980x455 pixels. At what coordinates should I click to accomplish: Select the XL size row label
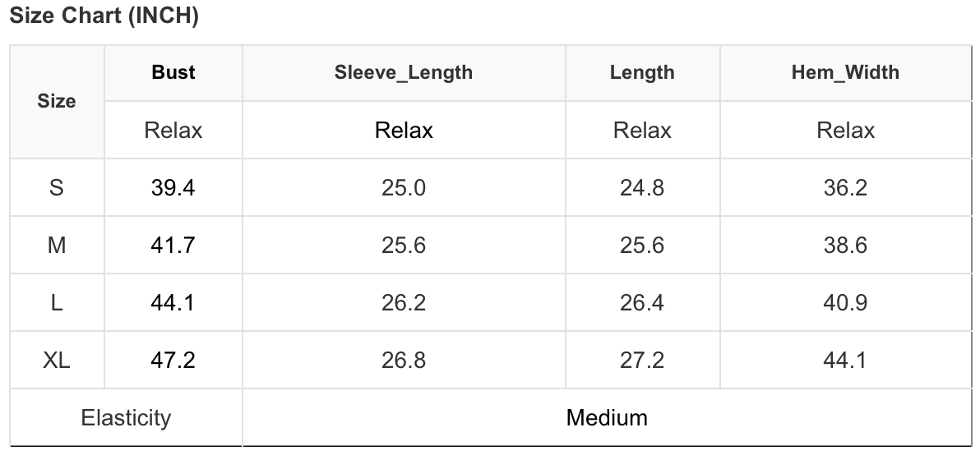[56, 360]
